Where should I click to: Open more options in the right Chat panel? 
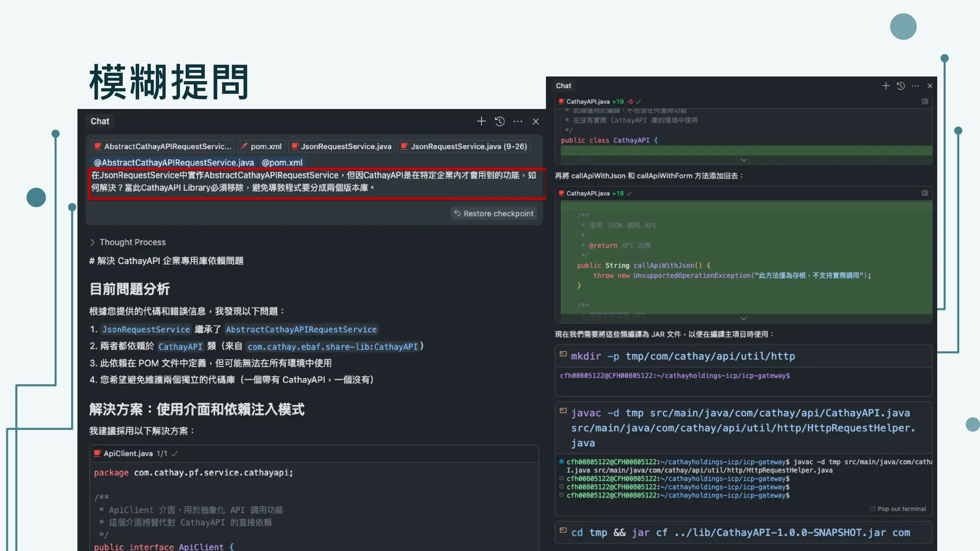[x=915, y=86]
